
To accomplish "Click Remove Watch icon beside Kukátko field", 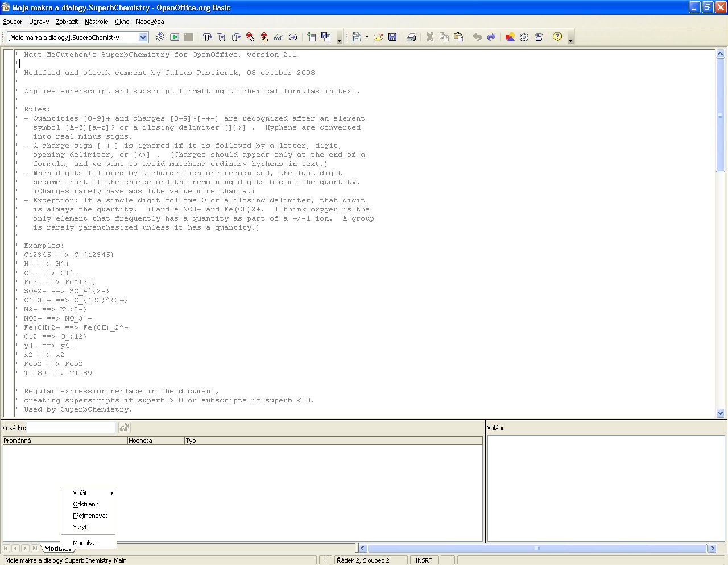I will [125, 427].
